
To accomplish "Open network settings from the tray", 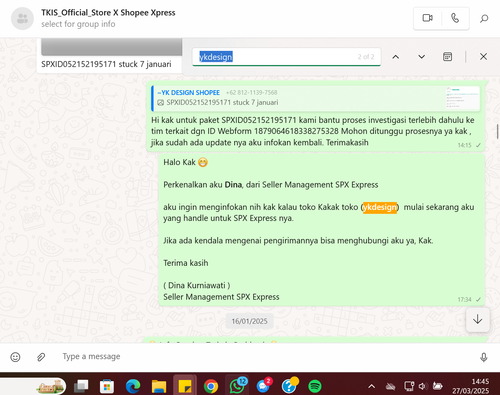I will coord(409,386).
